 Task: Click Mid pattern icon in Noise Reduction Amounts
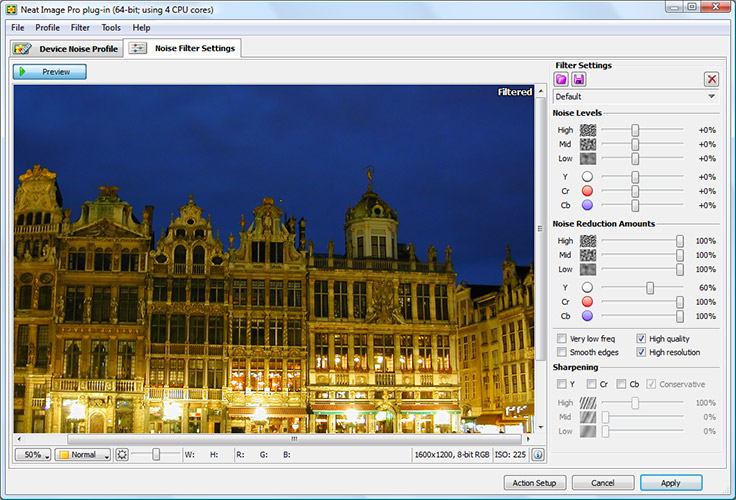(588, 255)
